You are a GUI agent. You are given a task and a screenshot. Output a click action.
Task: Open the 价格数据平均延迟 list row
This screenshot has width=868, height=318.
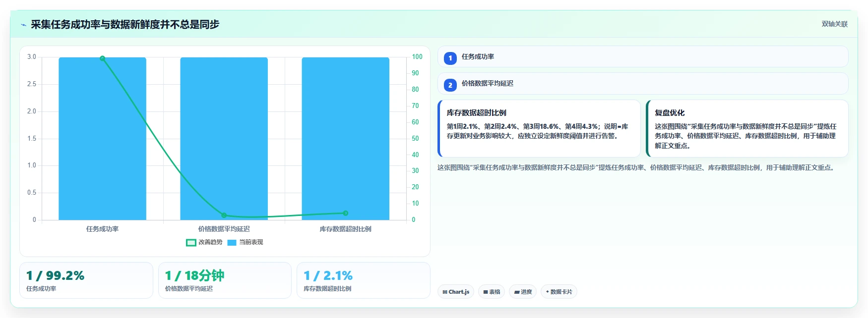point(643,84)
